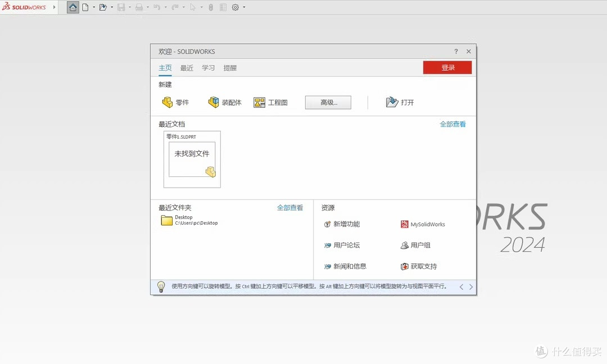Image resolution: width=607 pixels, height=364 pixels.
Task: Open 用户论坛 user forum link
Action: tap(342, 245)
